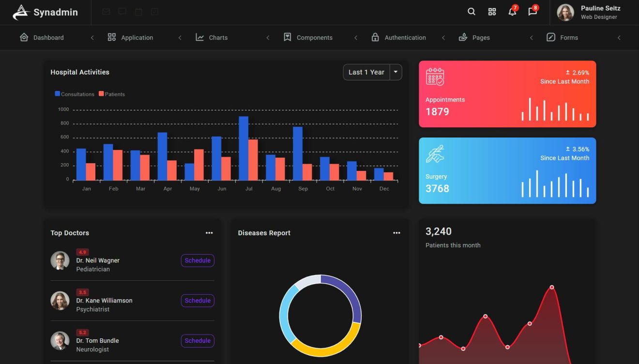Open the apps grid icon
Screen dimensions: 639x364
(492, 11)
